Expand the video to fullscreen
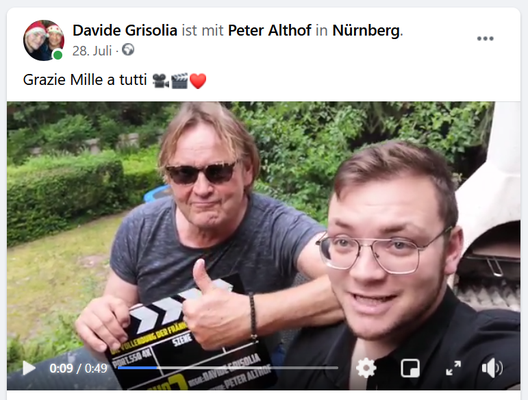This screenshot has height=400, width=528. point(453,368)
